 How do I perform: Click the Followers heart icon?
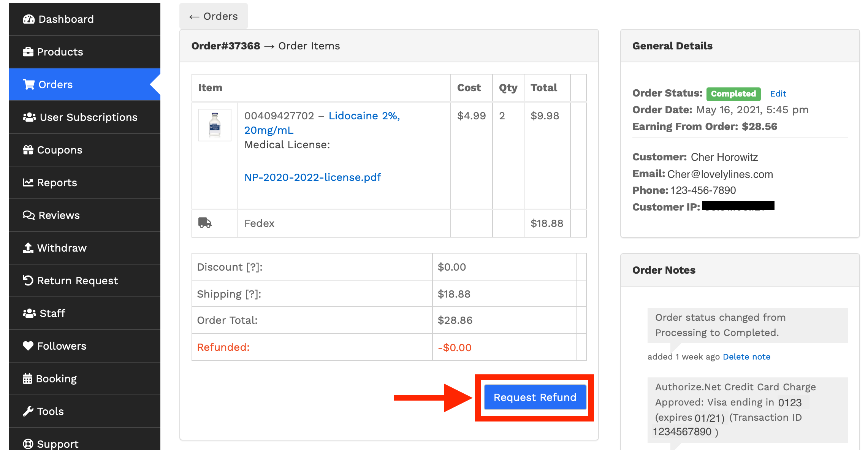click(28, 346)
